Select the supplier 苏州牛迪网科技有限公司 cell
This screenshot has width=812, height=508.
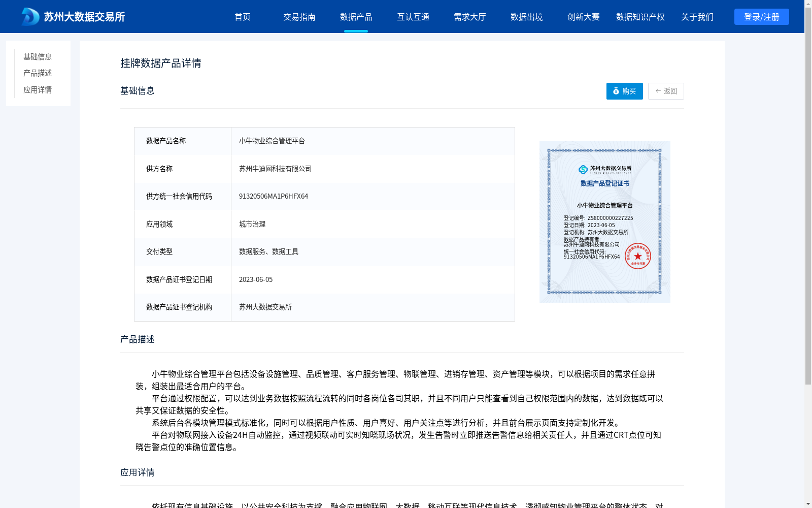[373, 169]
